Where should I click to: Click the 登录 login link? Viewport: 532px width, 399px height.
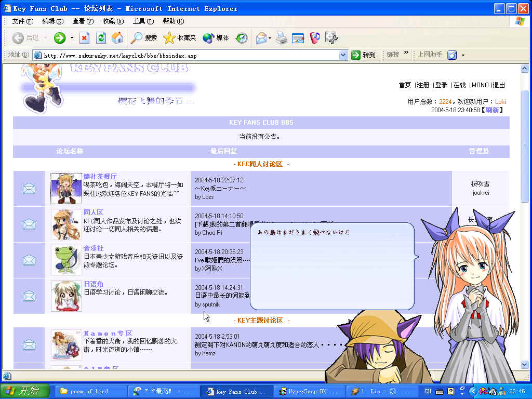pyautogui.click(x=442, y=85)
